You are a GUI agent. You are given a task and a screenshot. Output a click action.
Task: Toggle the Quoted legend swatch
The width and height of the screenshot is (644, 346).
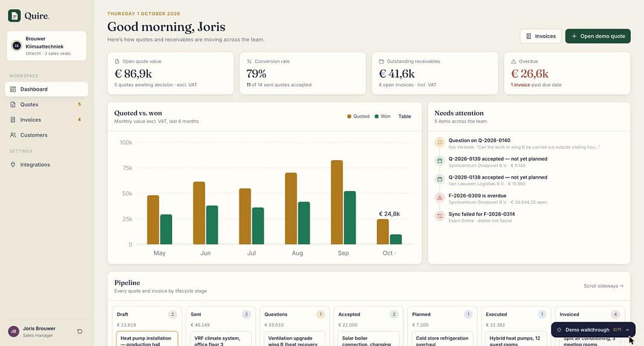click(349, 116)
